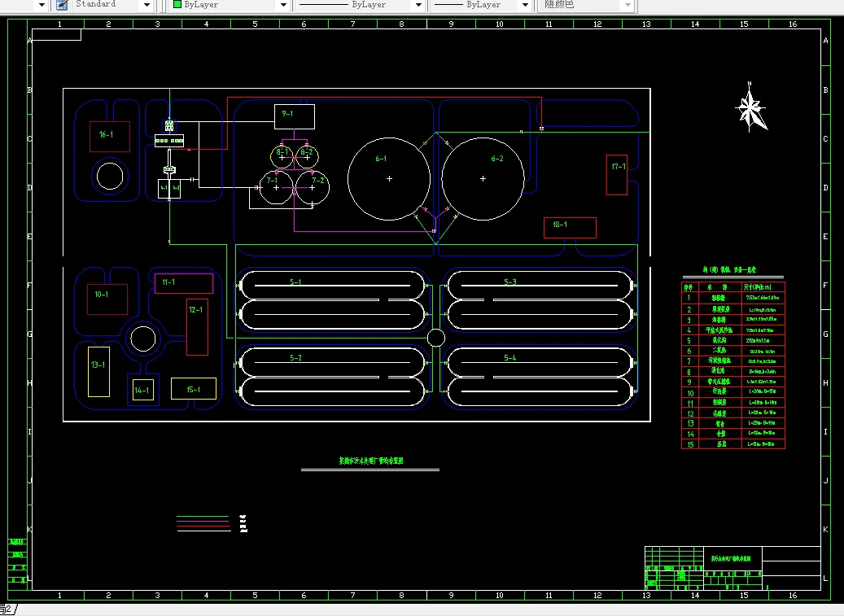Select the oxidation ditch labeled 5-2
844x616 pixels.
[x=333, y=377]
